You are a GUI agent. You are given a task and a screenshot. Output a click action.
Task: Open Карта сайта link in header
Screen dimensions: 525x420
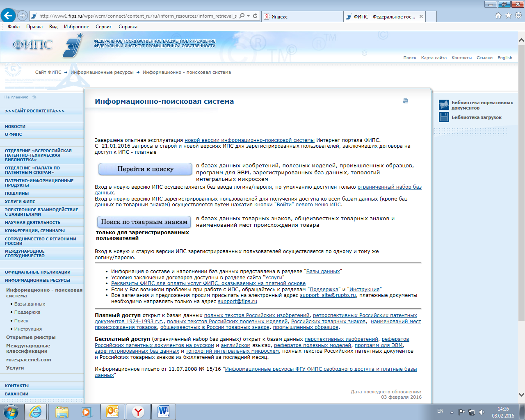[x=434, y=58]
